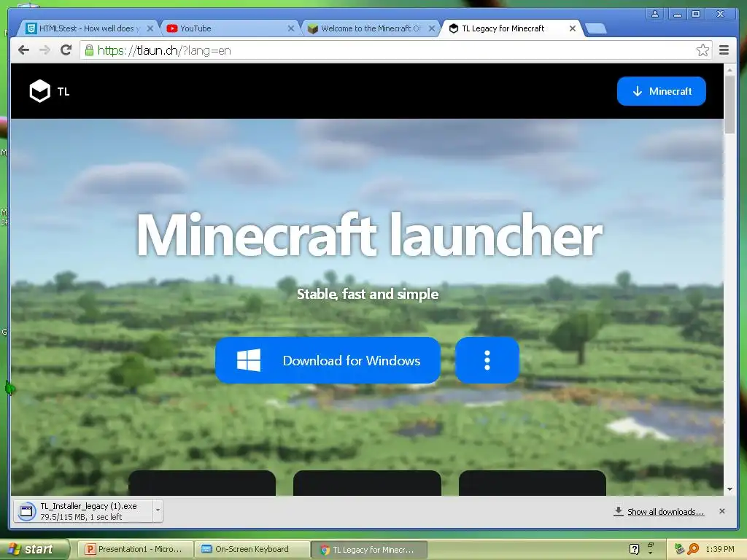Click the page vertical scrollbar thumb
This screenshot has width=747, height=560.
click(729, 104)
